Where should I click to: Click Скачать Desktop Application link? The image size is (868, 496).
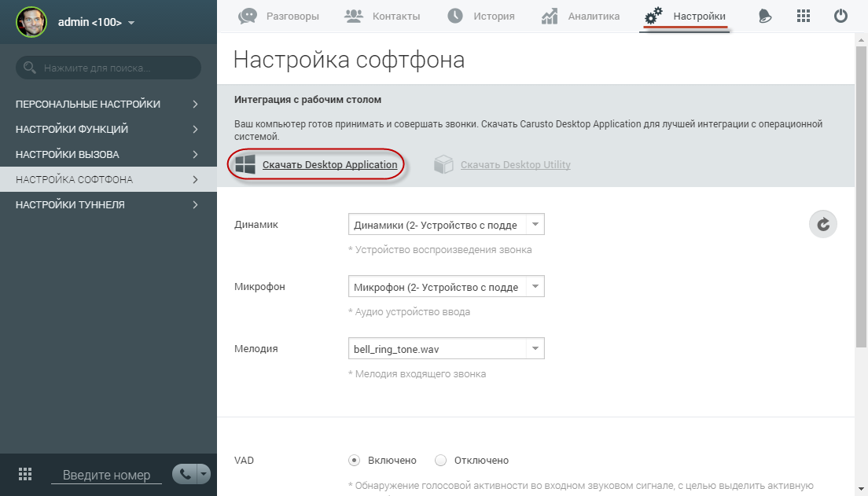pos(330,164)
